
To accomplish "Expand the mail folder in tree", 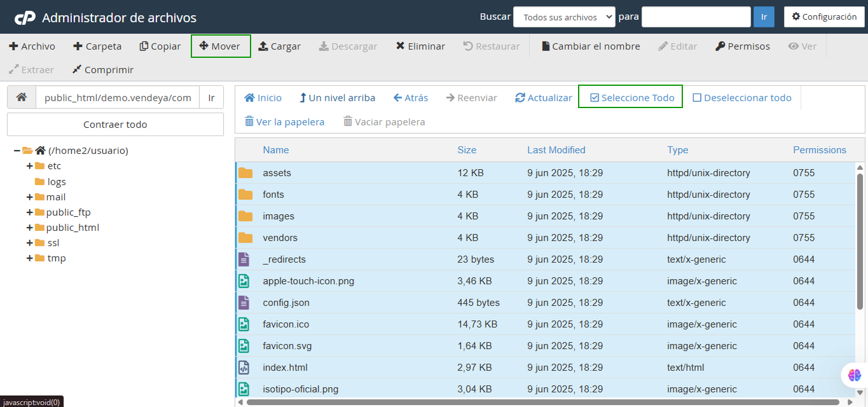I will tap(29, 197).
